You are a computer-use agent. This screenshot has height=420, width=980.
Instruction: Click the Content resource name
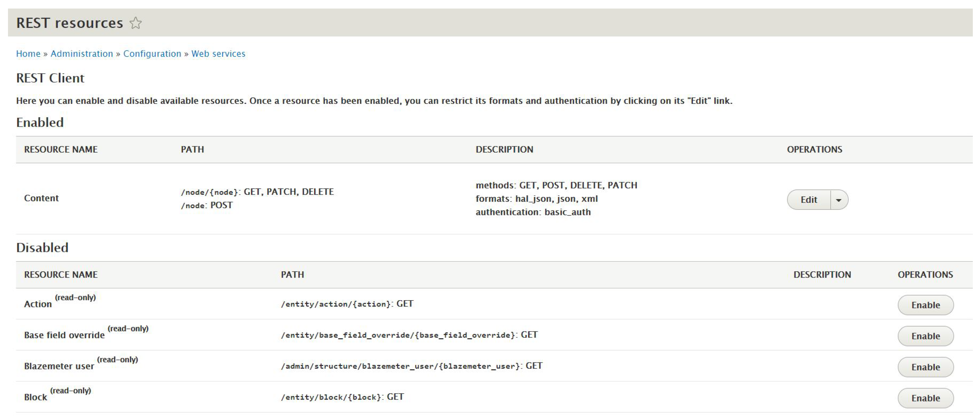pos(42,198)
